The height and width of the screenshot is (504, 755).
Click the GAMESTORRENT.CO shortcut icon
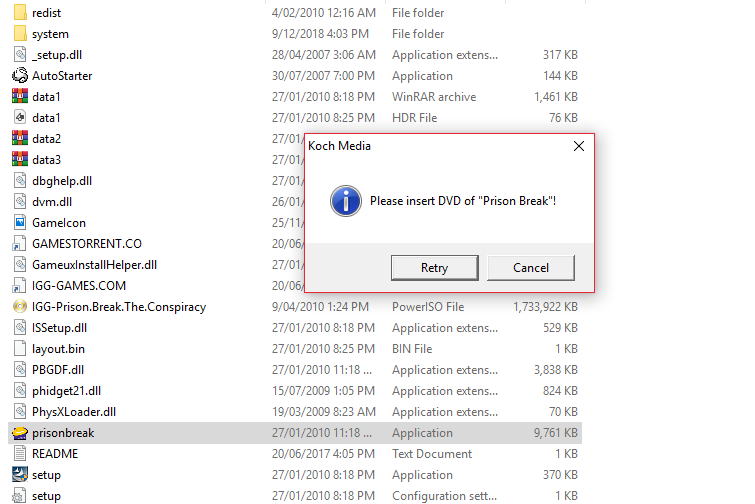pyautogui.click(x=20, y=244)
